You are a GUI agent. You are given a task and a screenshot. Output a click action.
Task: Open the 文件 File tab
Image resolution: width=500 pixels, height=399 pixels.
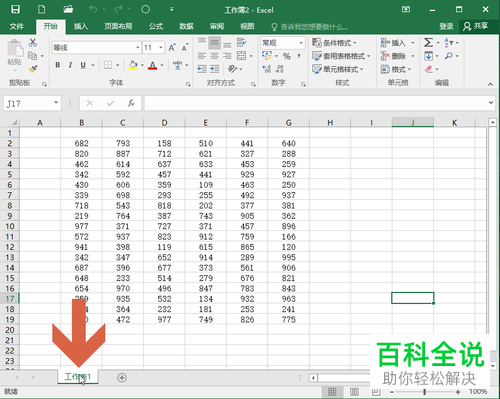coord(16,26)
